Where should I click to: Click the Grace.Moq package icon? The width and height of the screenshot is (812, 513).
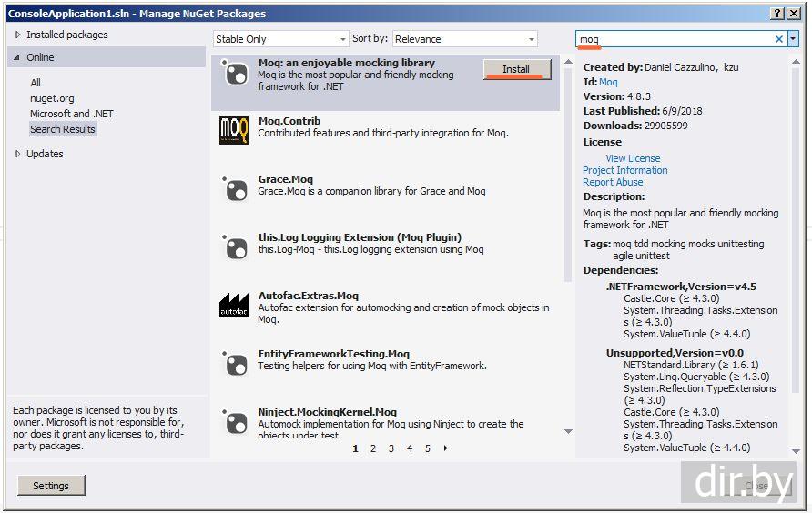(234, 188)
